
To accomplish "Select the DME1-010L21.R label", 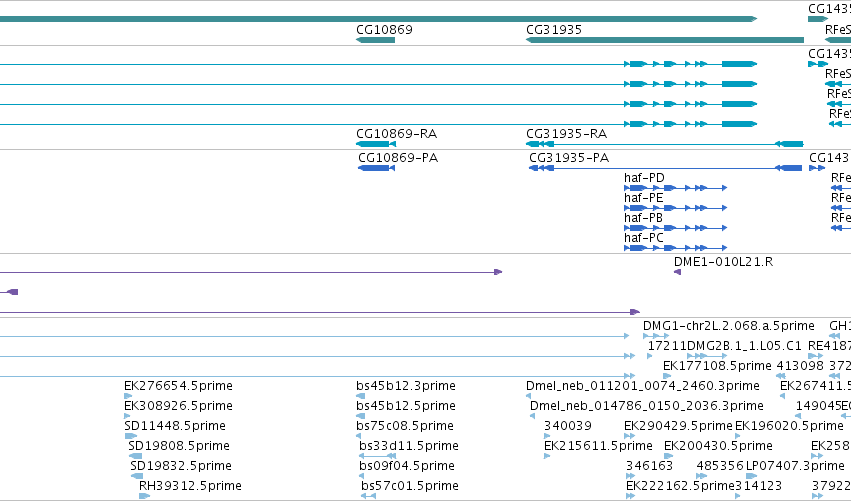I will 723,262.
